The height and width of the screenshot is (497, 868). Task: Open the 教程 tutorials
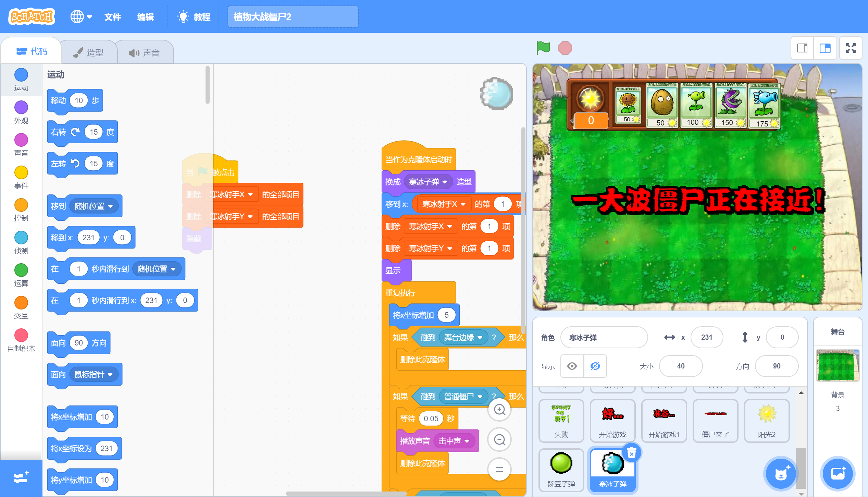[194, 17]
